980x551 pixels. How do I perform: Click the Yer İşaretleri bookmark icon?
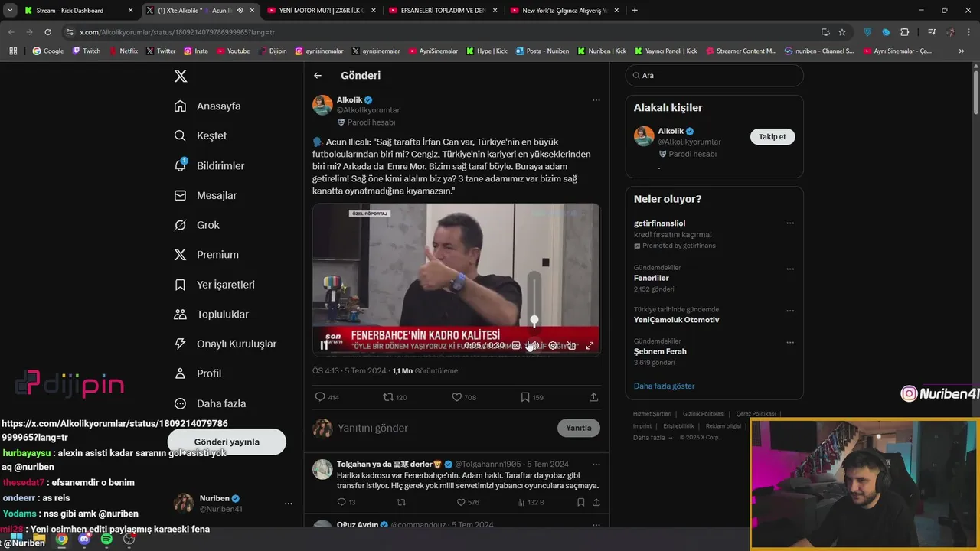180,285
